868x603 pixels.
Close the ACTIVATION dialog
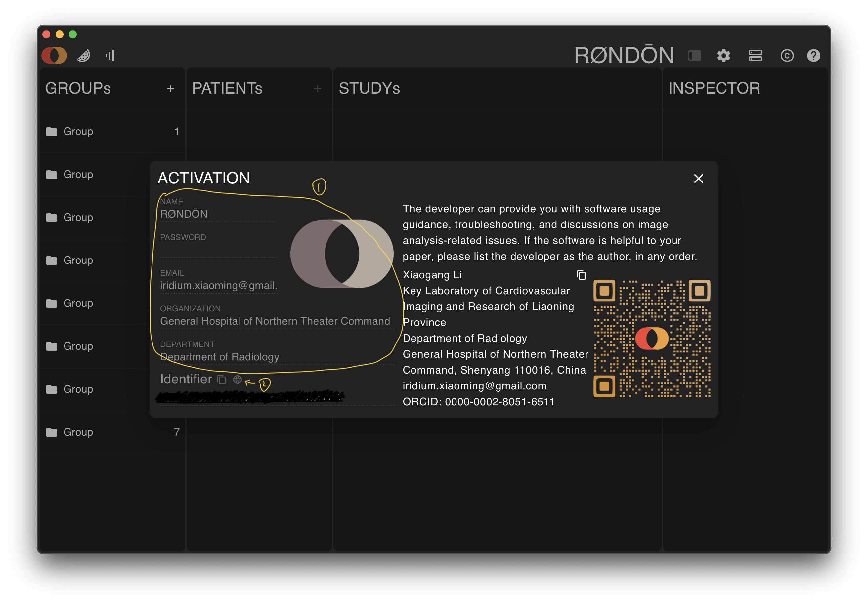[x=698, y=178]
